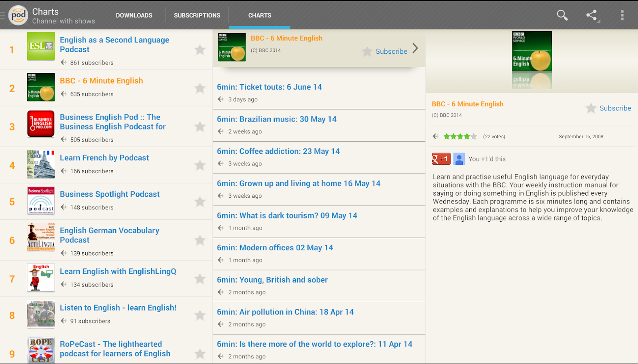Viewport: 638px width, 364px height.
Task: Toggle star for Business Spotlight Podcast
Action: (200, 201)
